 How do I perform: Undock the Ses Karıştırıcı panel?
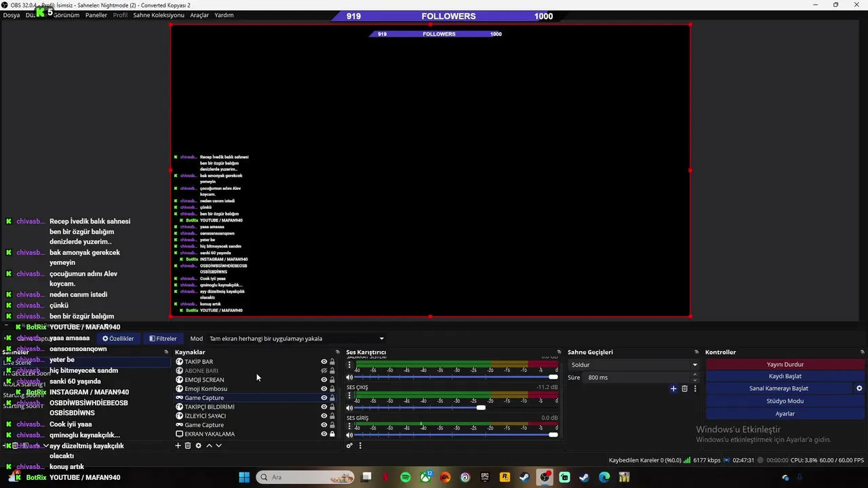pyautogui.click(x=559, y=352)
